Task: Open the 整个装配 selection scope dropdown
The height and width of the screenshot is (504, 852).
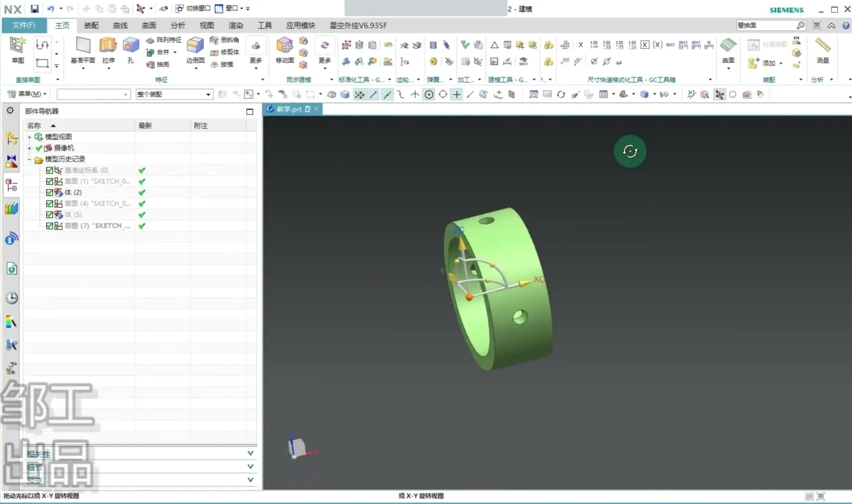Action: pos(208,94)
